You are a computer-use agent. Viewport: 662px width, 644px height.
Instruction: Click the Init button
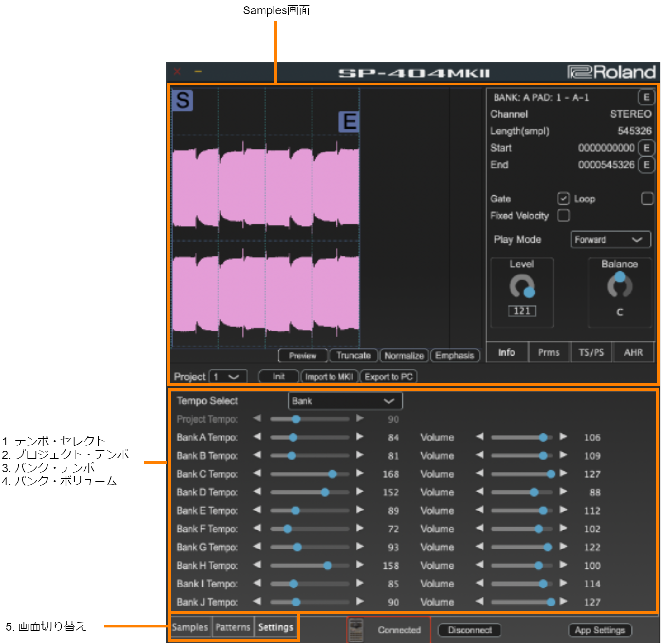pyautogui.click(x=279, y=377)
